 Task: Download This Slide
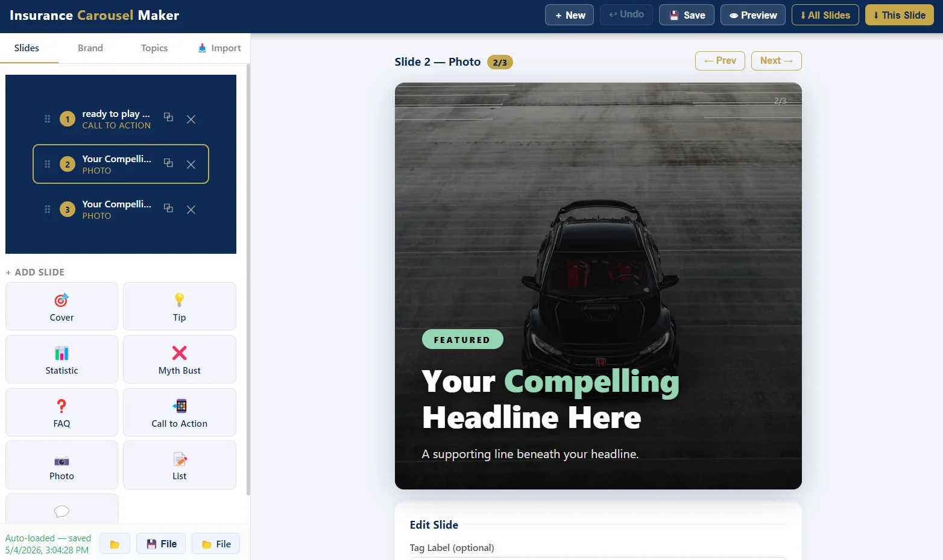point(900,15)
